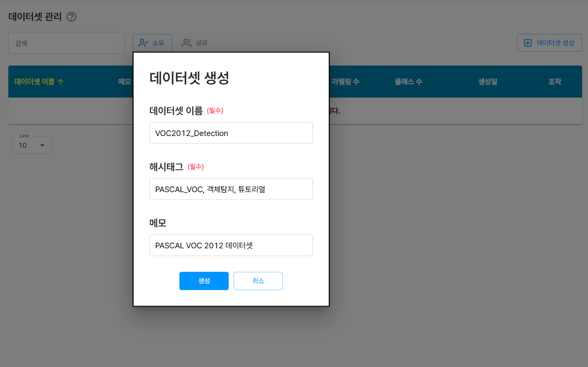
Task: Click the 데이터셋 관리 page title
Action: point(35,17)
